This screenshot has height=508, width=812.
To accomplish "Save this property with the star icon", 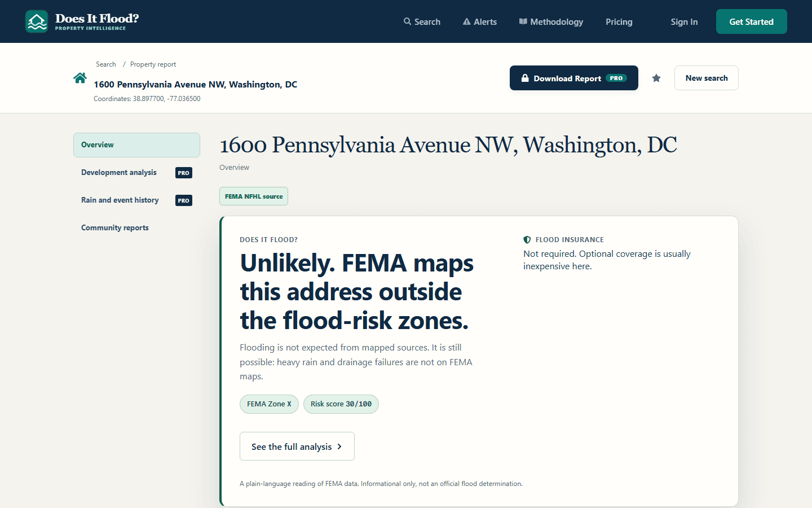I will (x=656, y=78).
